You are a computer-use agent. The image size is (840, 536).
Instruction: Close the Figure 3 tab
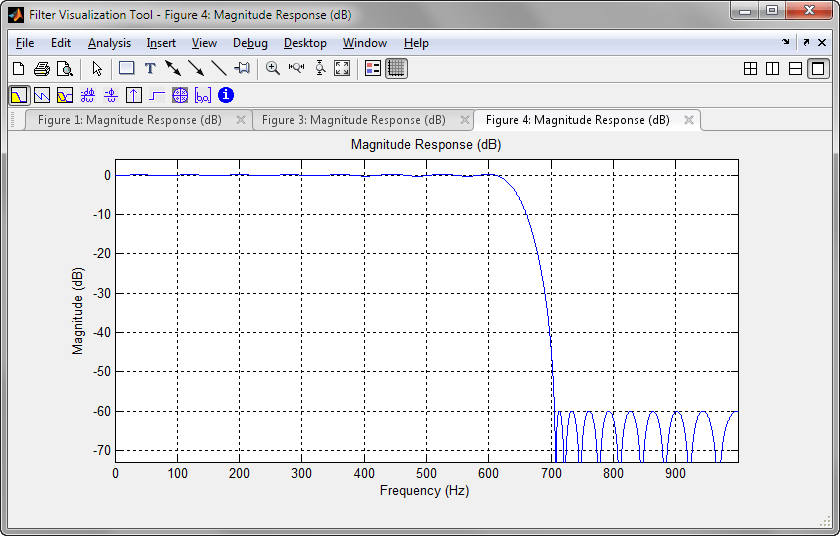point(465,120)
